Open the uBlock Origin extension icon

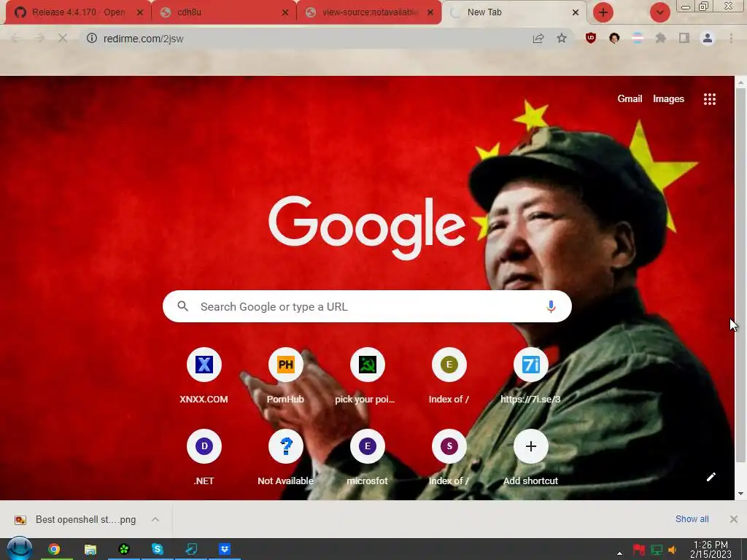(591, 38)
